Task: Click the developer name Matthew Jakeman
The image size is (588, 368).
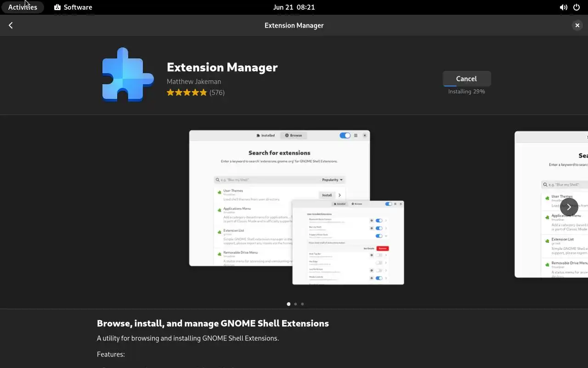Action: (x=194, y=81)
